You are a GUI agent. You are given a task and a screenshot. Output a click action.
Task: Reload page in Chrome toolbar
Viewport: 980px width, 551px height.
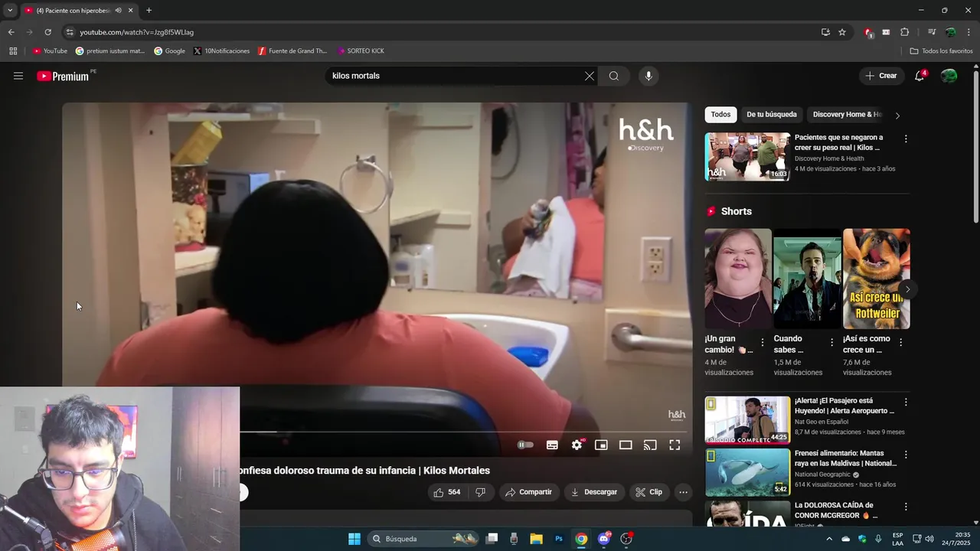coord(47,32)
